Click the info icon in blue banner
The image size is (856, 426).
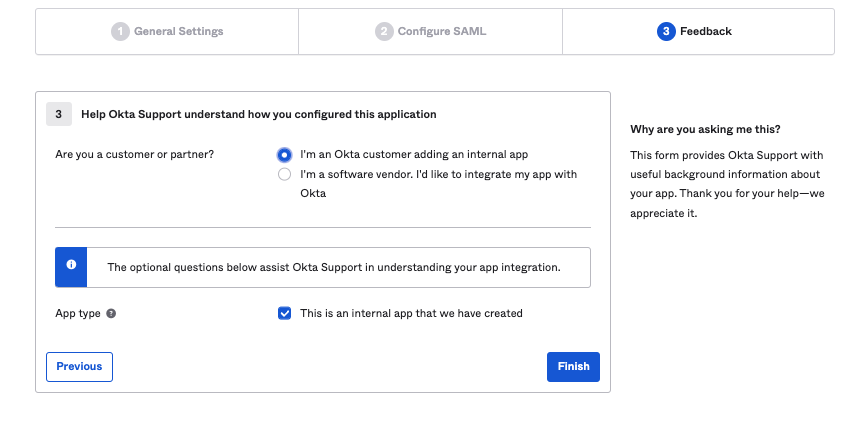[71, 264]
